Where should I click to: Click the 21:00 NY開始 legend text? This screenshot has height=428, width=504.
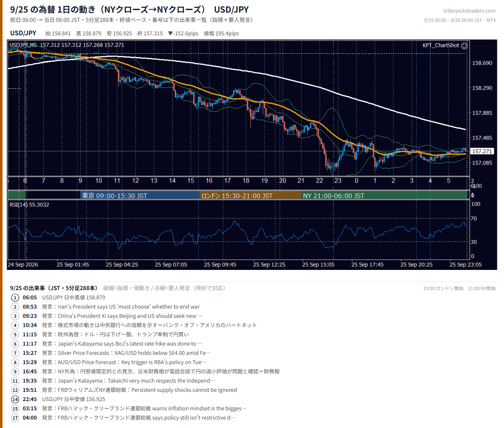pos(482,288)
